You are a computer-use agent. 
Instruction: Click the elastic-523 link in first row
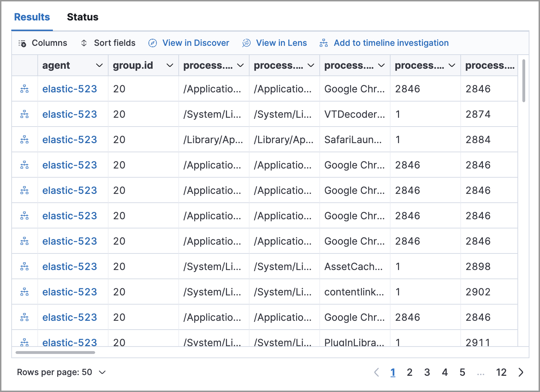point(69,89)
